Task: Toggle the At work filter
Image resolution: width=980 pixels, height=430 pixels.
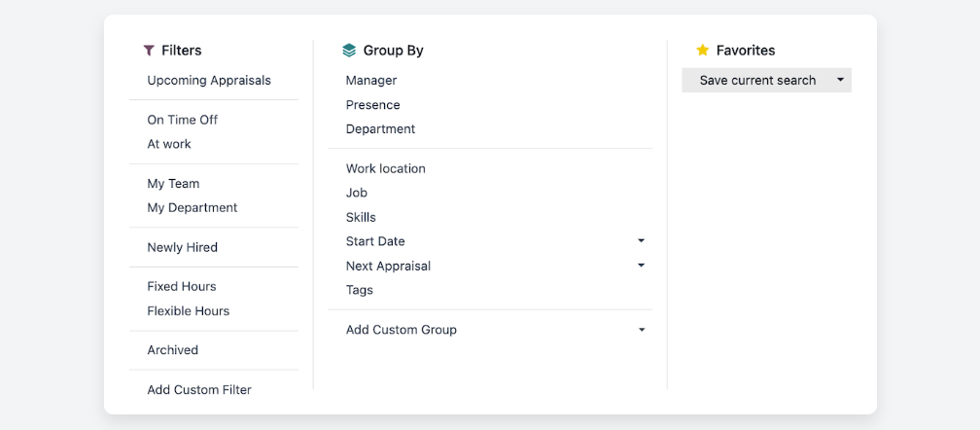Action: pyautogui.click(x=169, y=144)
